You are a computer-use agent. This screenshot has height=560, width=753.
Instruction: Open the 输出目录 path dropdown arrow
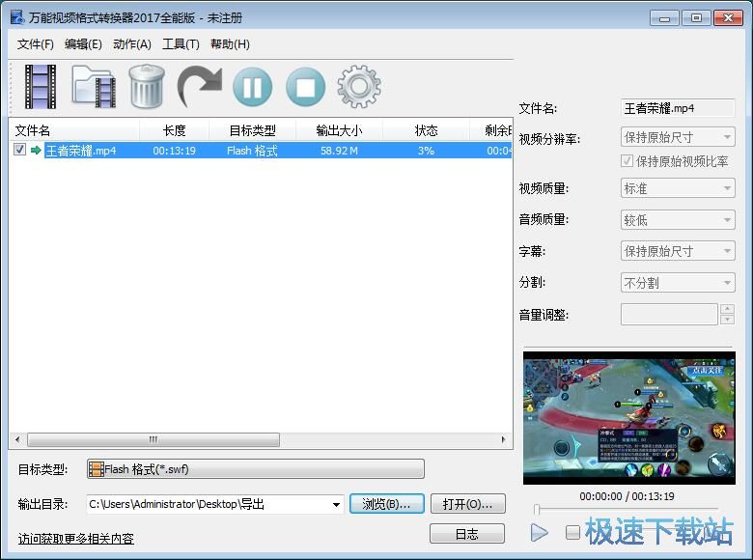pos(336,504)
